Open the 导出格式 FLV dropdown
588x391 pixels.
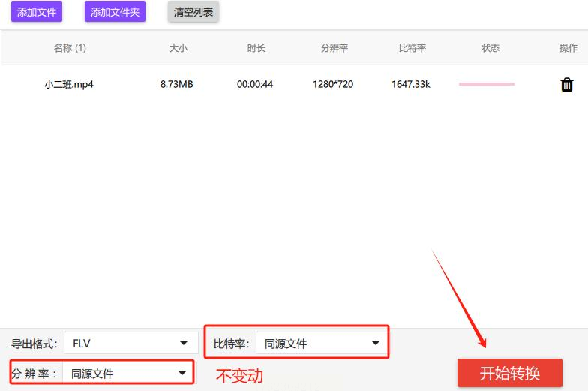coord(131,343)
